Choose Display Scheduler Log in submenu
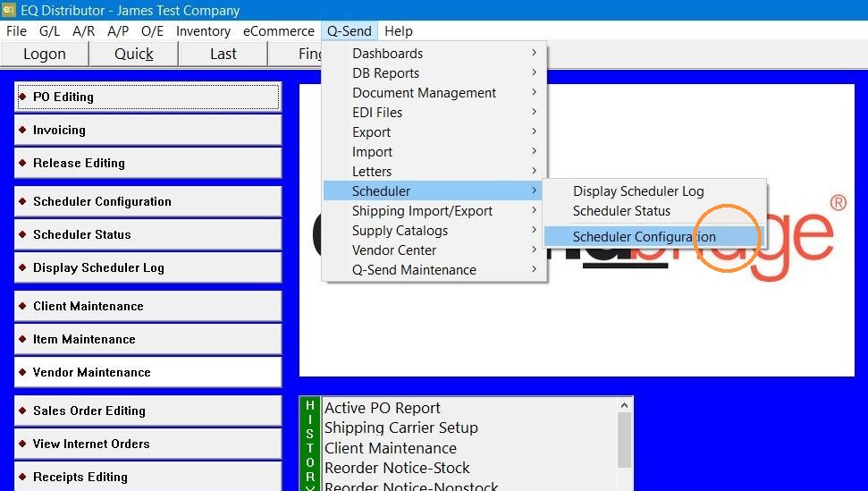Screen dimensions: 868x491 [654, 191]
